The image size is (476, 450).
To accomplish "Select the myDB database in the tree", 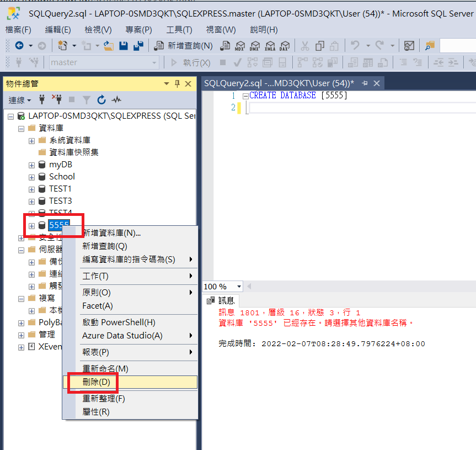I will point(61,165).
